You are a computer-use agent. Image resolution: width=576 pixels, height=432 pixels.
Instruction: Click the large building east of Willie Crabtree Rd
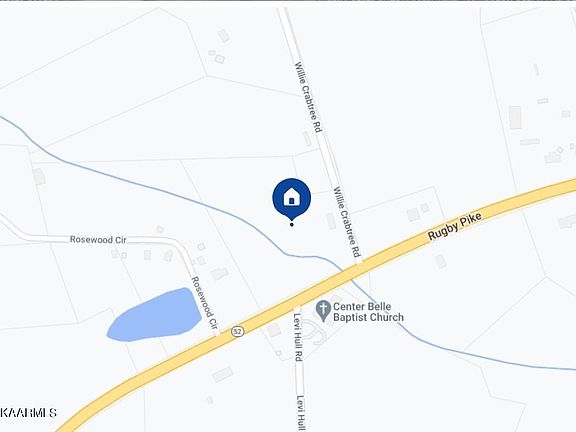[515, 118]
